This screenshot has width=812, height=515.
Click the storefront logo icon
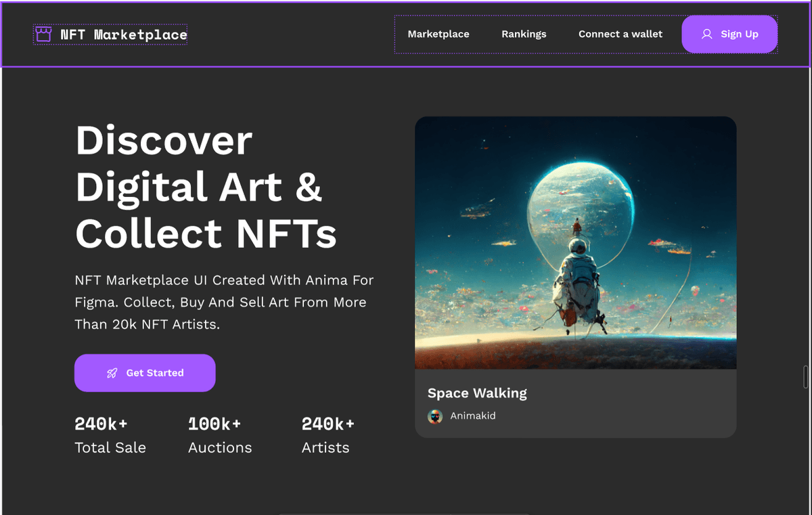click(43, 34)
